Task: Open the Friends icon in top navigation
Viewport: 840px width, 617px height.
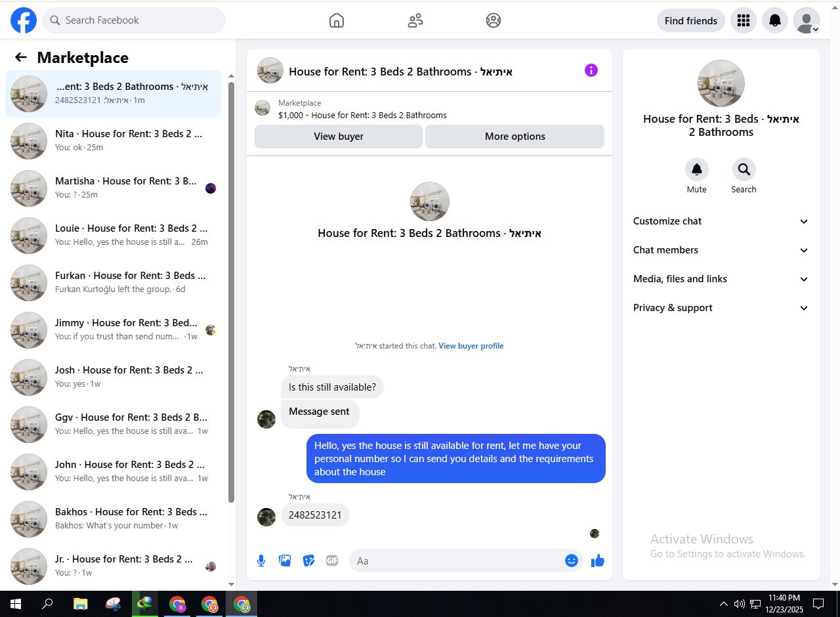Action: (415, 20)
